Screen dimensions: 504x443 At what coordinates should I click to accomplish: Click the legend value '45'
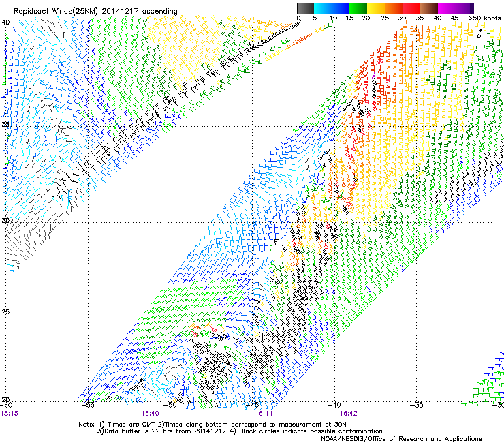pos(454,18)
